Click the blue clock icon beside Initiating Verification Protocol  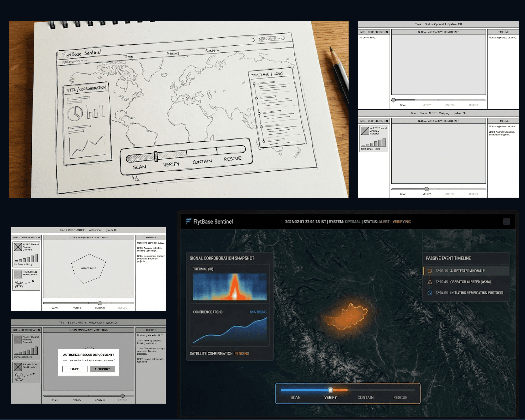pyautogui.click(x=430, y=293)
